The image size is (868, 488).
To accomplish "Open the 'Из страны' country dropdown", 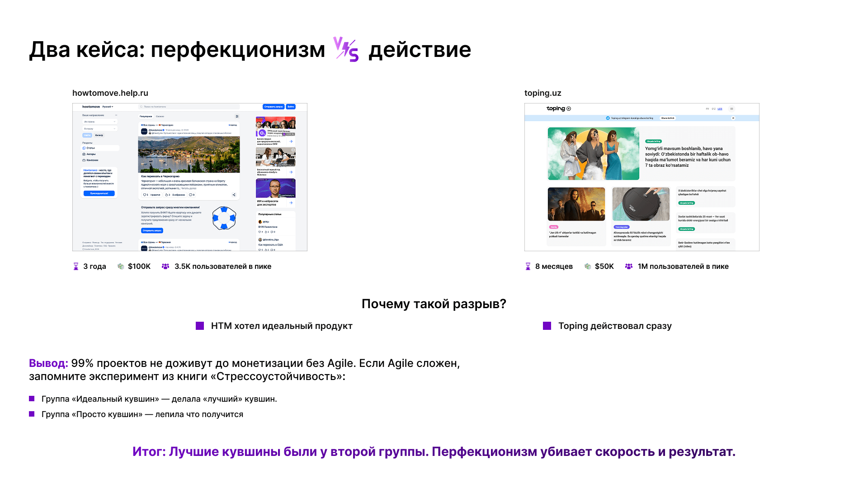I will (100, 122).
